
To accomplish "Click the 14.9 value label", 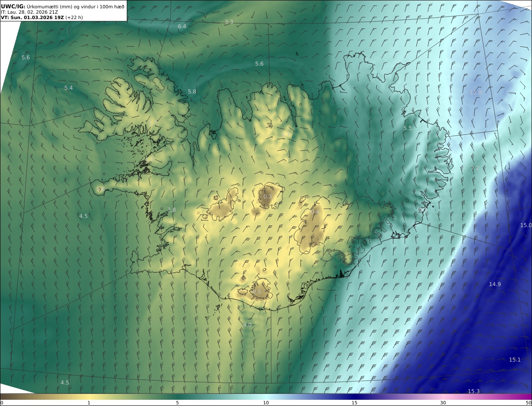I will (x=495, y=284).
